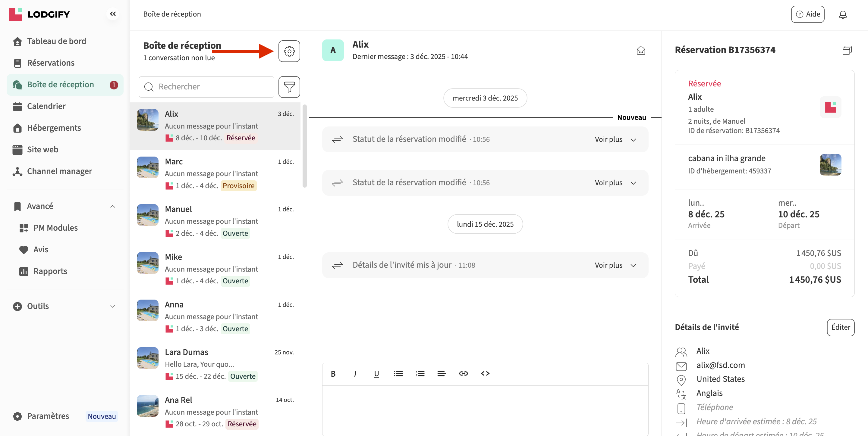Copy reservation with duplicate icon

847,50
